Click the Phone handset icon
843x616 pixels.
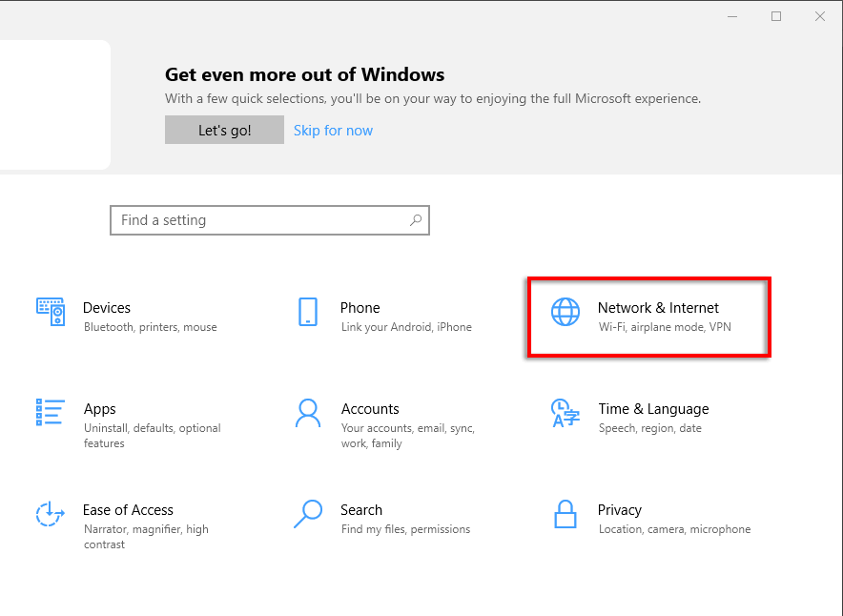coord(307,312)
